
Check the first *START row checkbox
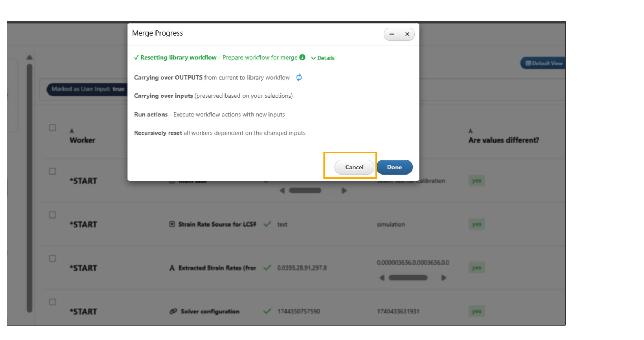tap(53, 171)
